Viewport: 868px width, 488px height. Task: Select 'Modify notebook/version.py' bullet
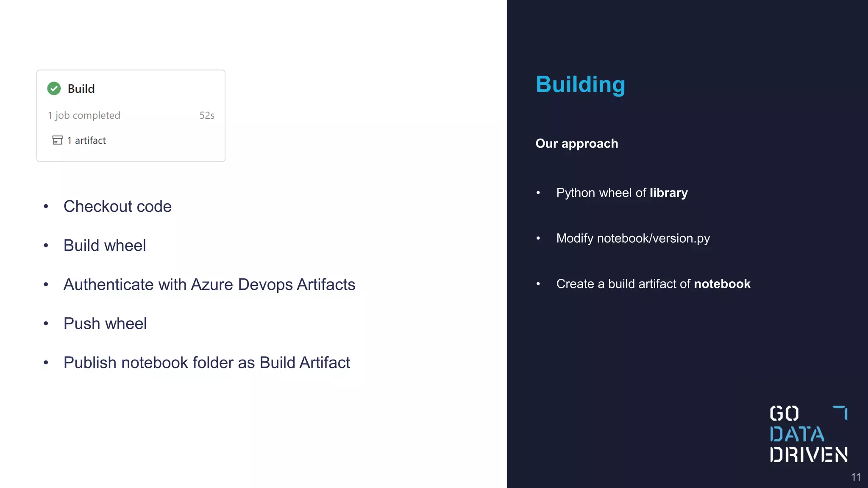click(633, 238)
